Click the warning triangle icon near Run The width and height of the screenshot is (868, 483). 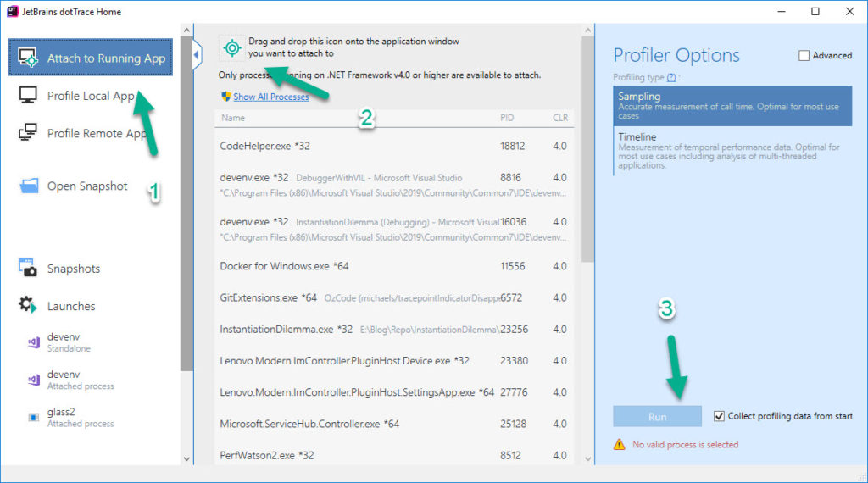pos(620,444)
